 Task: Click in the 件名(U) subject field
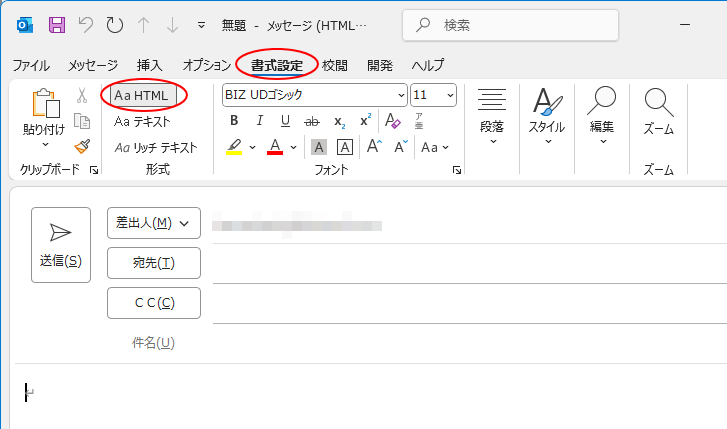[x=470, y=343]
